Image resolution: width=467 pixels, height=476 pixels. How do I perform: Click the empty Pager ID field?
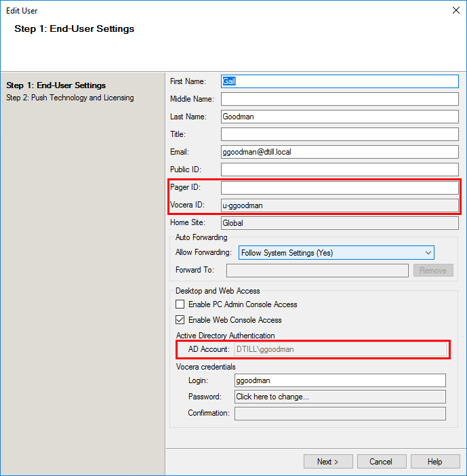click(x=340, y=188)
